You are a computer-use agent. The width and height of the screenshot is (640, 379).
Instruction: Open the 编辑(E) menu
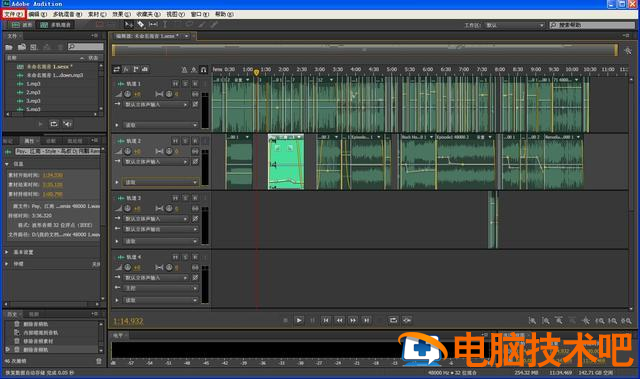(38, 14)
